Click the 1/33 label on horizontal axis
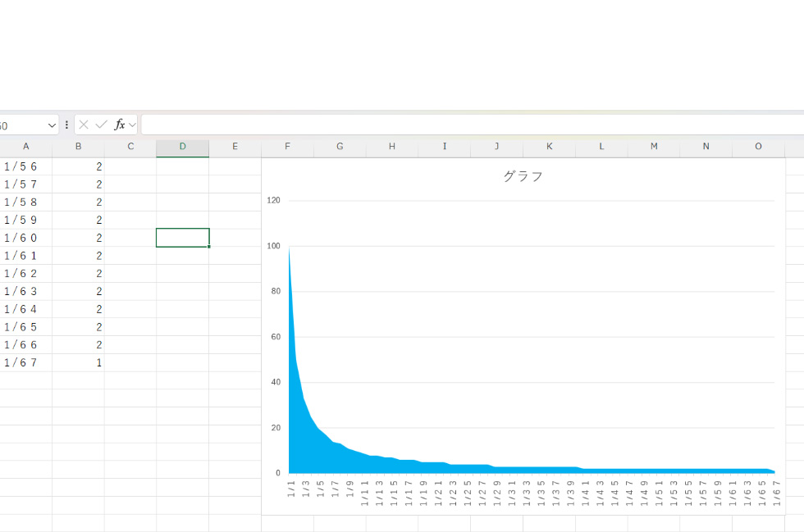The image size is (804, 532). click(526, 493)
